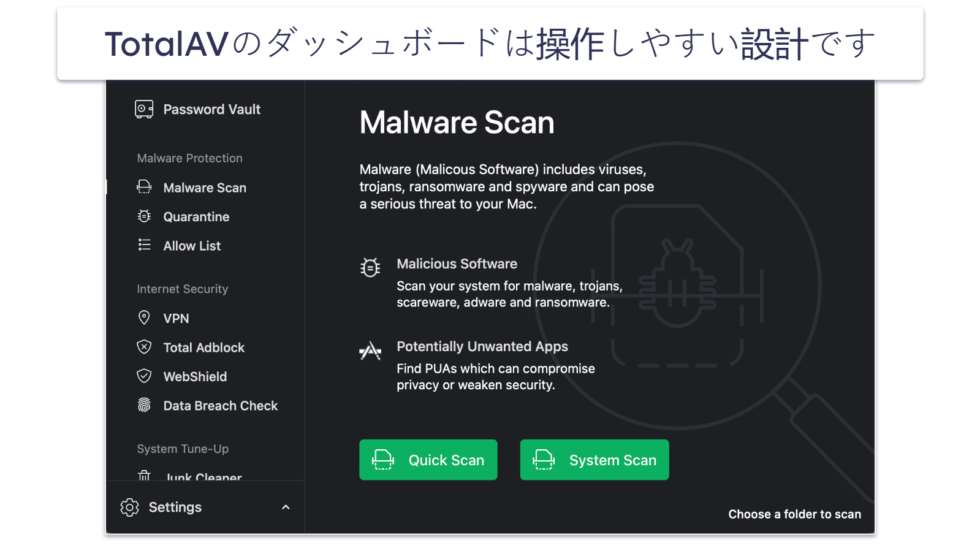
Task: Click the WebShield checkmark shield icon
Action: (144, 376)
